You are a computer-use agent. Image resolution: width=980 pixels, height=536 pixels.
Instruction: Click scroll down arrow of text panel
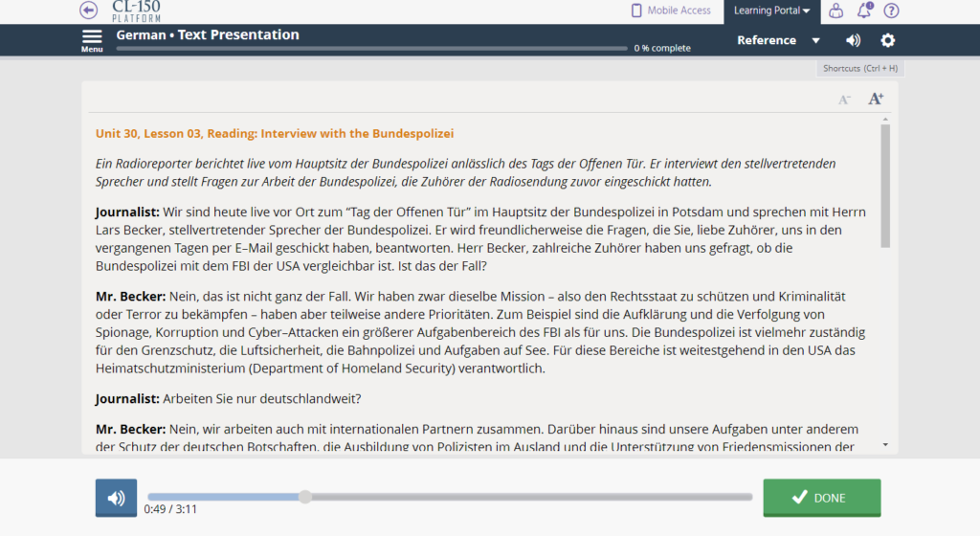885,445
